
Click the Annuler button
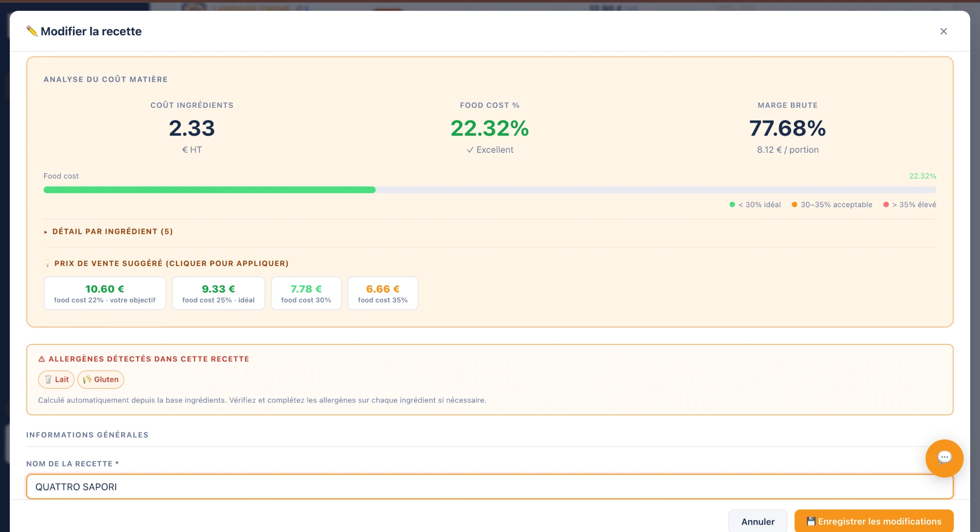click(758, 521)
